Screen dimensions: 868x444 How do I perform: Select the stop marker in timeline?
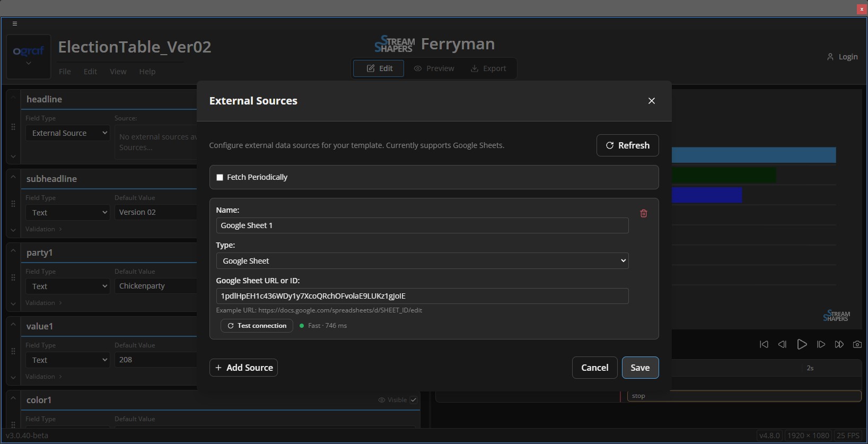click(744, 396)
